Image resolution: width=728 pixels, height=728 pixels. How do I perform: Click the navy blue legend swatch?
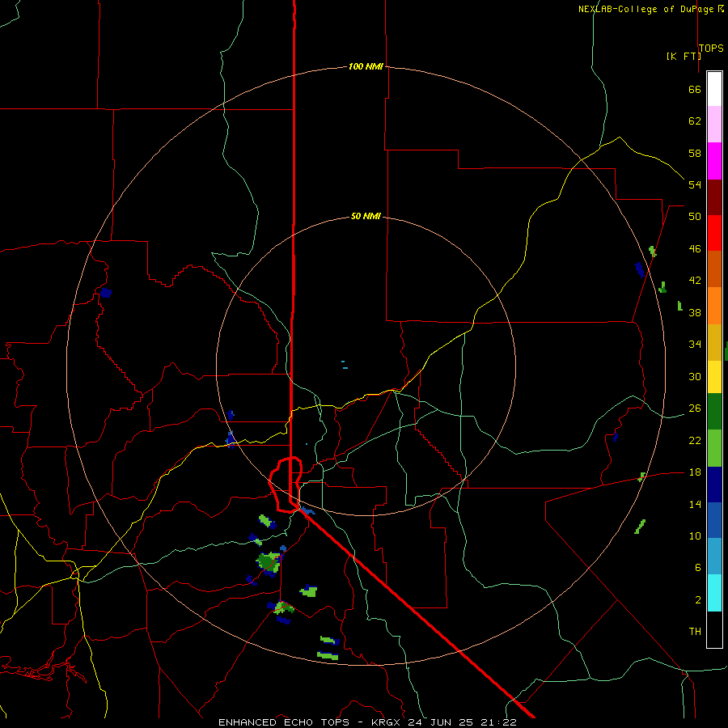point(714,485)
